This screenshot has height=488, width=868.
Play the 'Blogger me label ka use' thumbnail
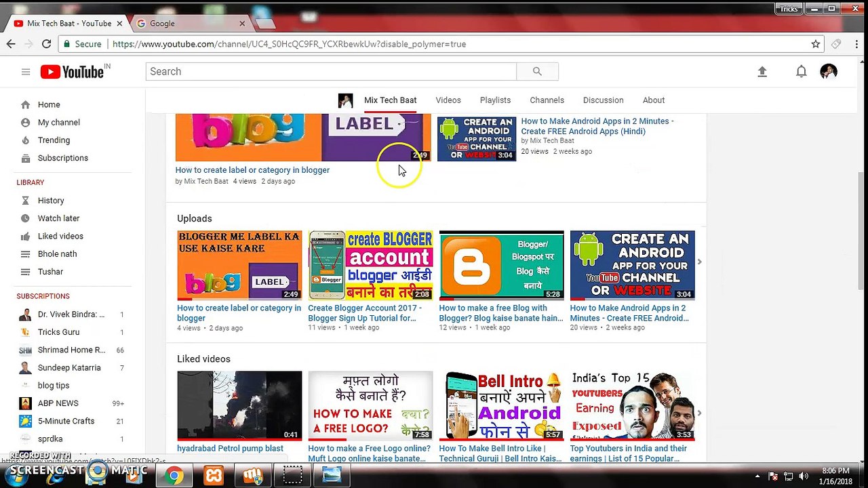239,265
